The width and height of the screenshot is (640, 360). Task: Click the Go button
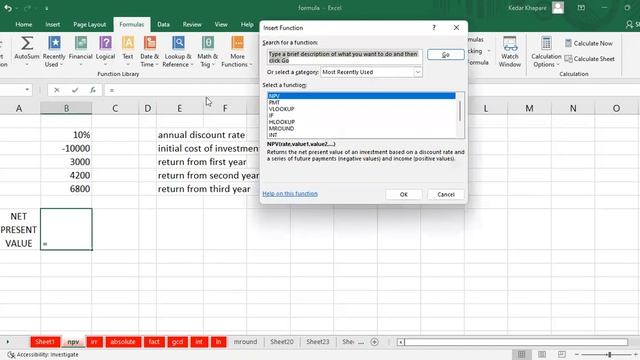[x=446, y=55]
